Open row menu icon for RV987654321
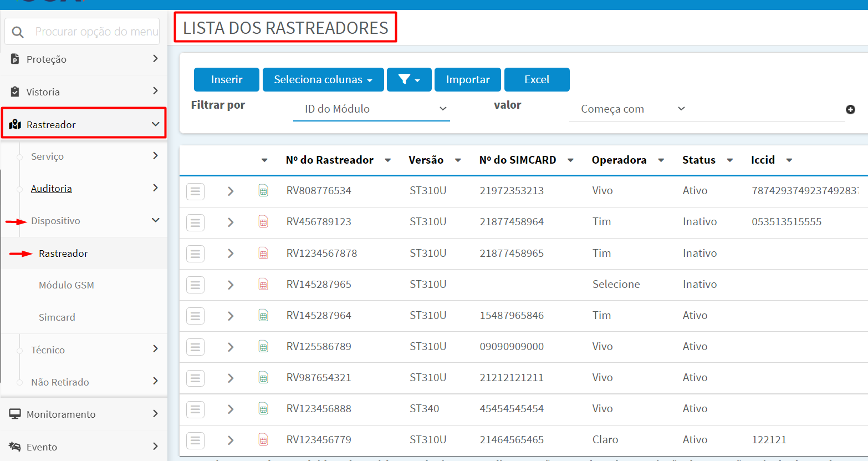 pyautogui.click(x=195, y=378)
